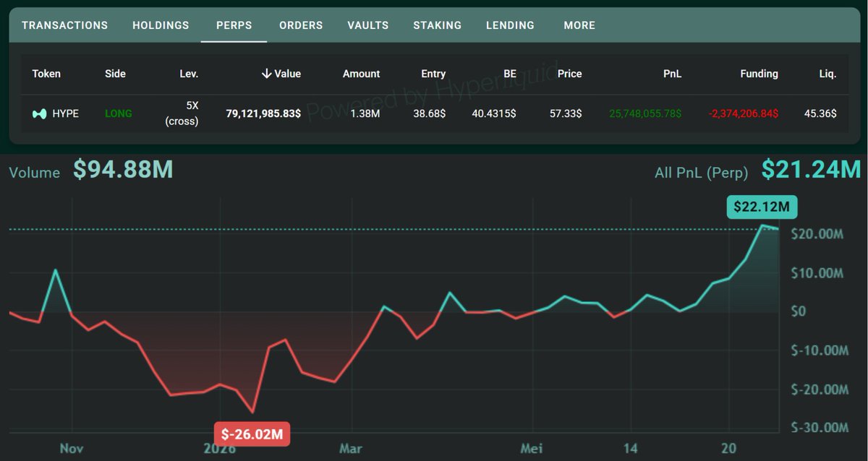Click the 20 x-axis date label
Screen dimensions: 868x461
tap(729, 448)
